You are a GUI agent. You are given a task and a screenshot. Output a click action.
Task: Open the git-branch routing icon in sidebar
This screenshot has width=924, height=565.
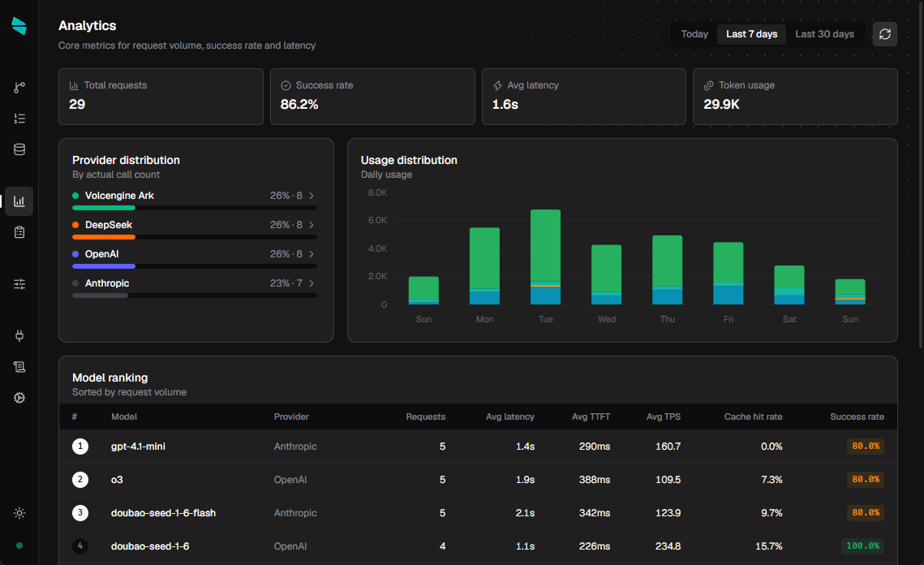(19, 88)
